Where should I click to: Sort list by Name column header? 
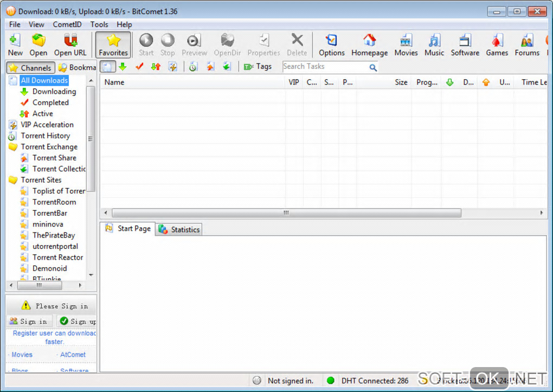click(x=193, y=82)
